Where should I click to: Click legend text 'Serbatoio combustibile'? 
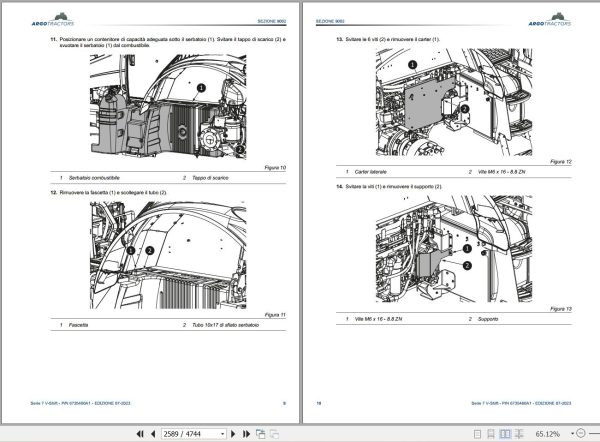pyautogui.click(x=94, y=178)
